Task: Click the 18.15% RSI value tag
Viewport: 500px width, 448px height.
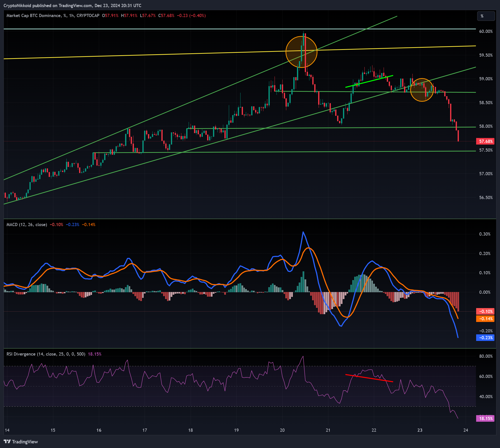Action: coord(485,419)
